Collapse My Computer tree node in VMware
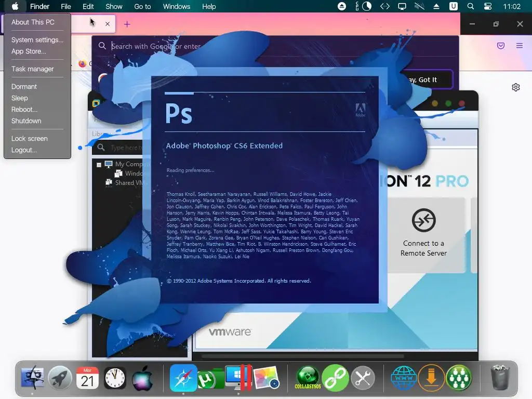 [99, 165]
